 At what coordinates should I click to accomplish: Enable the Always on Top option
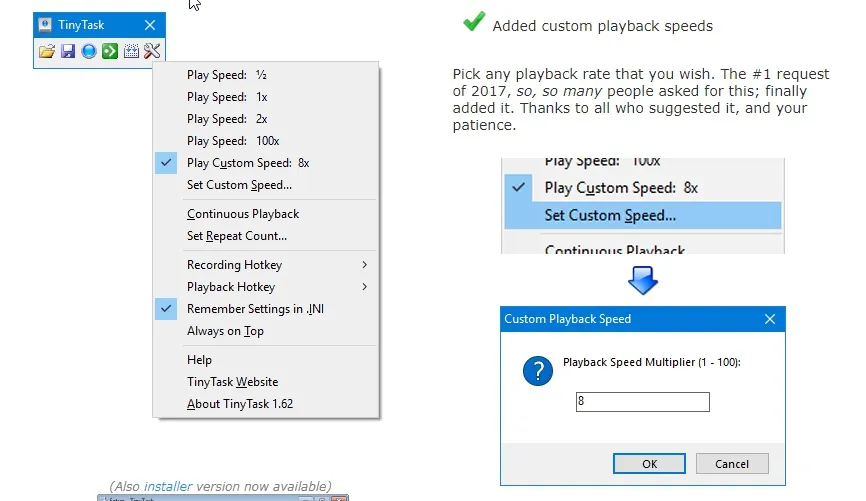pyautogui.click(x=225, y=331)
